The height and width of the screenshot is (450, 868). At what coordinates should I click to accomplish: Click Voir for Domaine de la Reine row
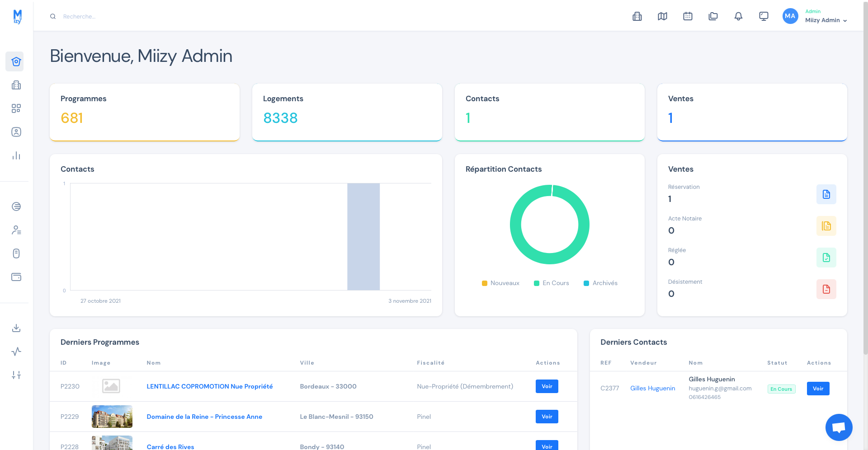[x=547, y=417]
